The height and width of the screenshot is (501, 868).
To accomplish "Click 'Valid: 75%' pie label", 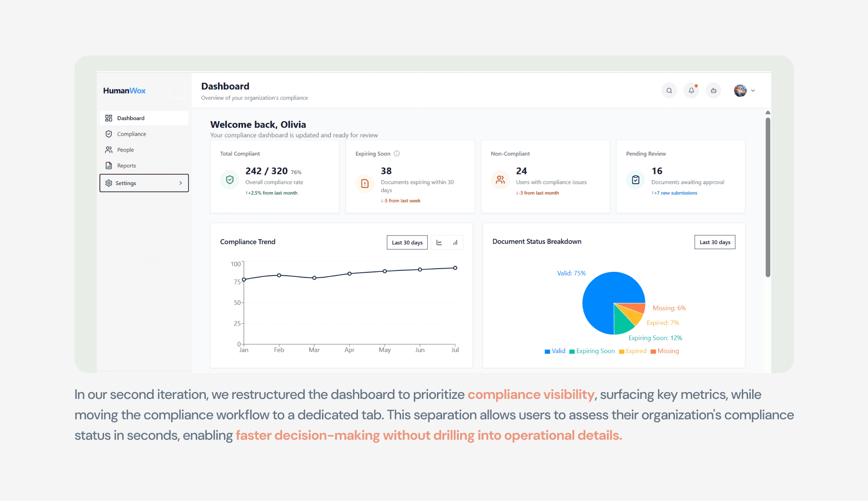I will (x=571, y=273).
